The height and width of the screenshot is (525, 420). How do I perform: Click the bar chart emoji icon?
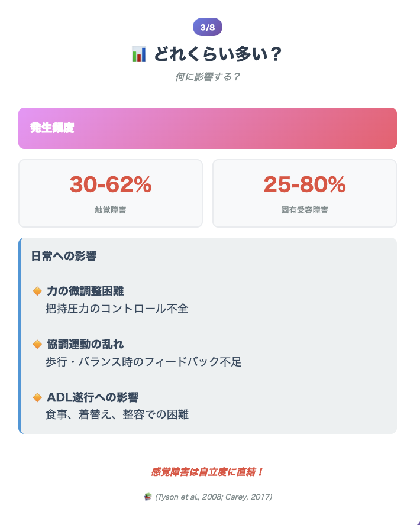[139, 54]
